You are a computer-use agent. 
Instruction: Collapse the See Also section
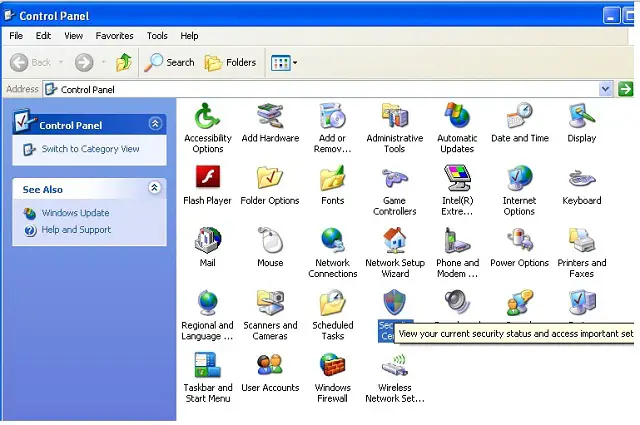click(154, 188)
